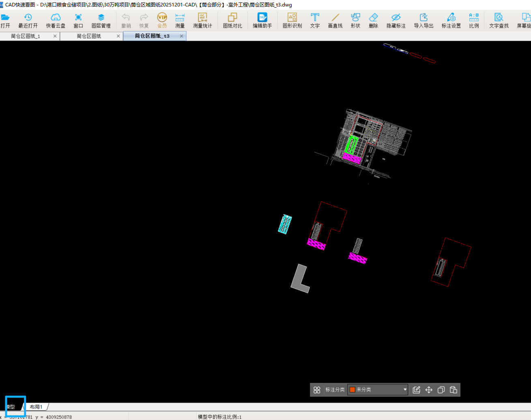Viewport: 531px width, 420px height.
Task: Open 文字查找 text search
Action: point(499,20)
